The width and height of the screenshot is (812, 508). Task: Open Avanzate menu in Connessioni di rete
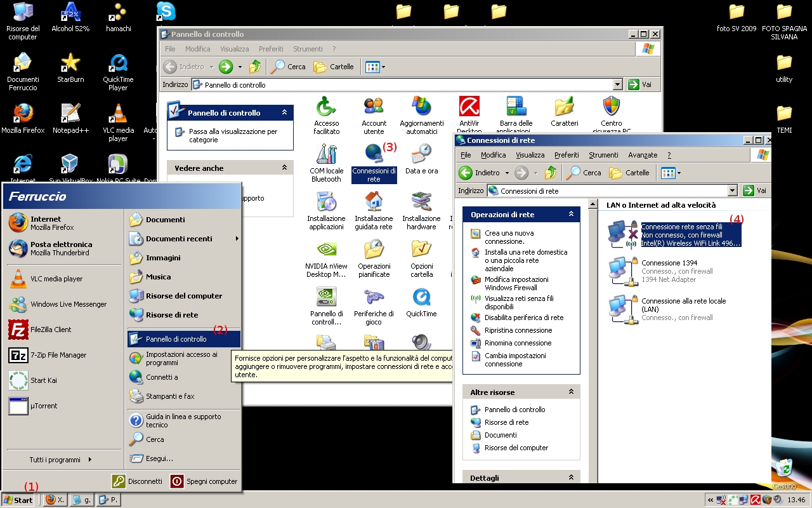(x=643, y=155)
